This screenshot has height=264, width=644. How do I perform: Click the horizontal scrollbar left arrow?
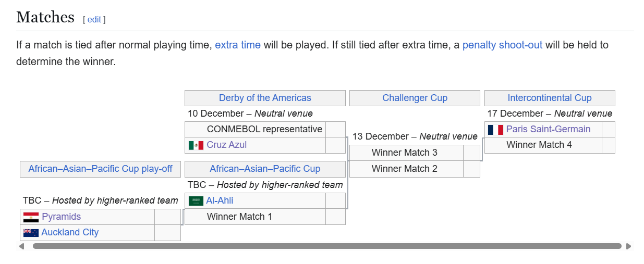(21, 246)
